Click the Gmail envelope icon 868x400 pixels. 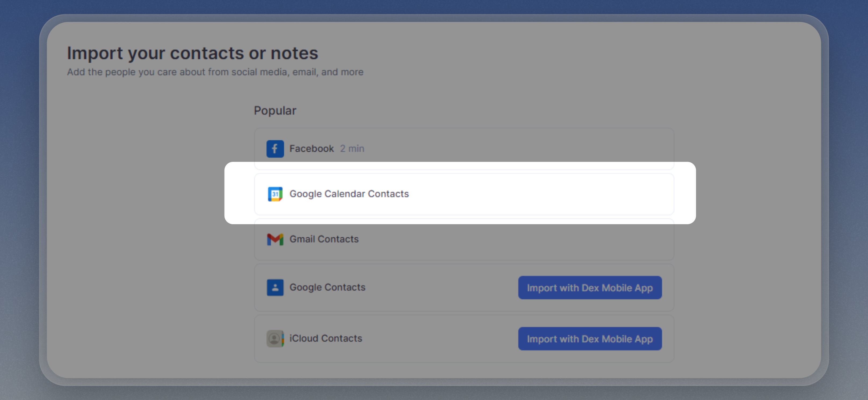pyautogui.click(x=275, y=239)
